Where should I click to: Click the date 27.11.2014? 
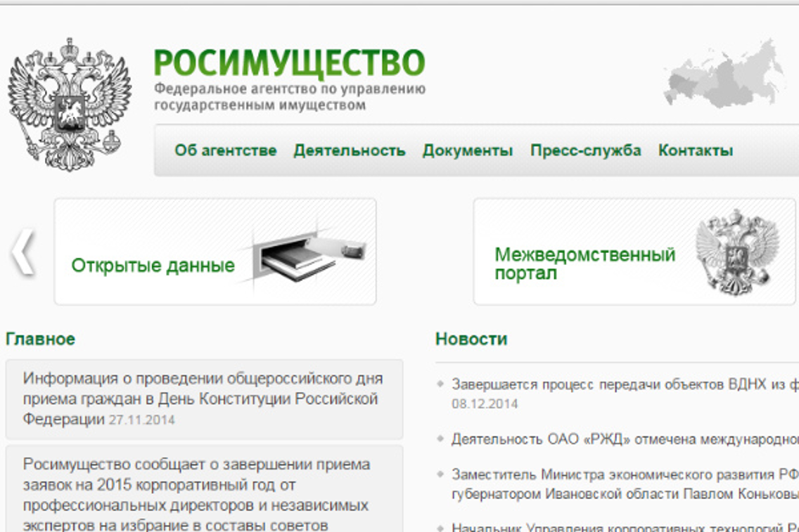tap(141, 420)
